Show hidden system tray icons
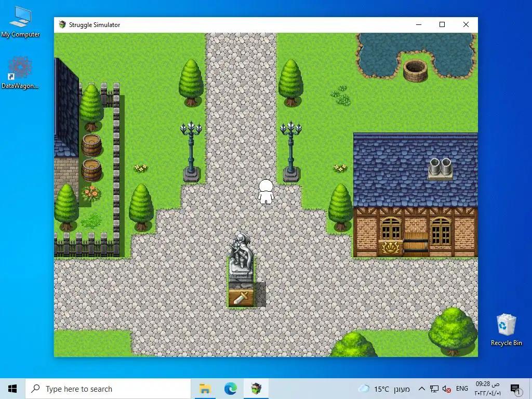Image resolution: width=532 pixels, height=399 pixels. click(x=421, y=389)
